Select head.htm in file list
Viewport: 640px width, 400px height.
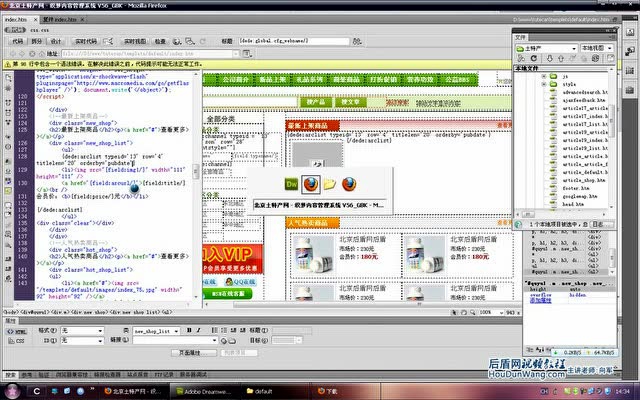point(573,204)
